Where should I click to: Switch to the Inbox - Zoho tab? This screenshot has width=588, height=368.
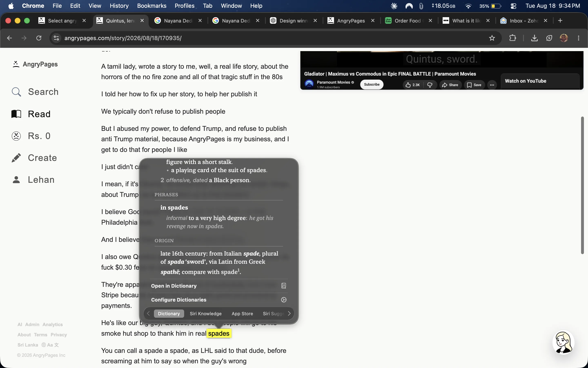[524, 21]
